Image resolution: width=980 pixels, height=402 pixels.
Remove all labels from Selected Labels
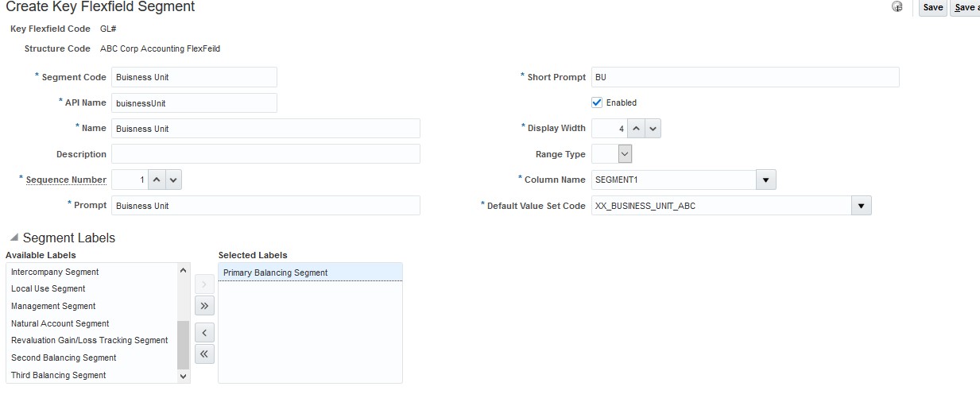pos(204,354)
